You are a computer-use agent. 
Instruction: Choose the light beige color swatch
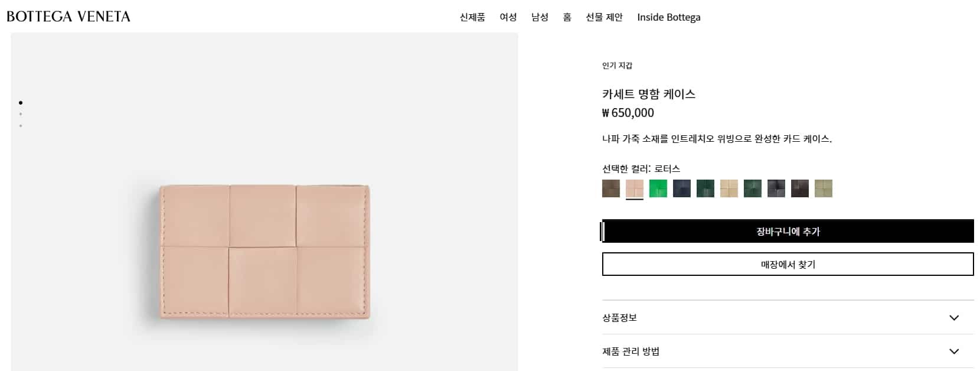[x=729, y=188]
